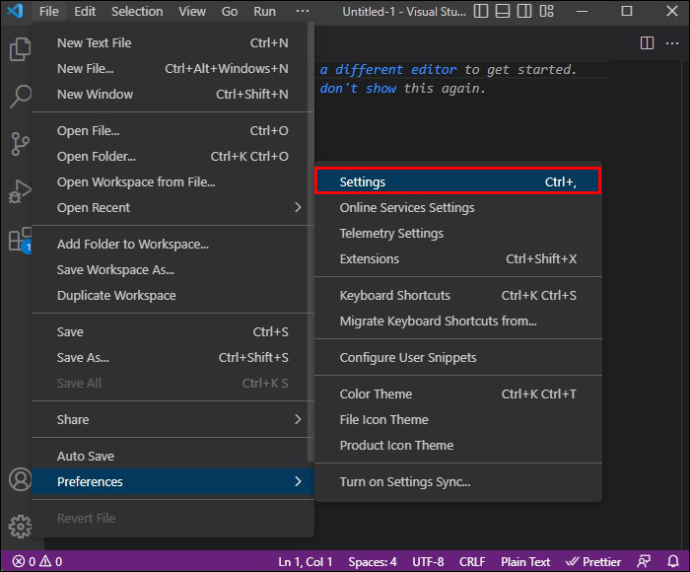
Task: Open the Explorer view in activity bar
Action: pos(20,48)
